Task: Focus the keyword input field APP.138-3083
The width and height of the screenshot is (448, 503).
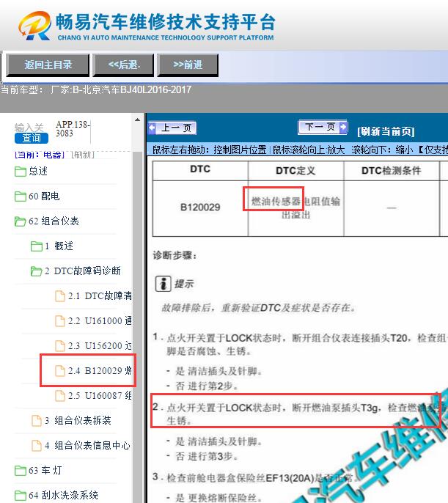Action: pos(73,132)
